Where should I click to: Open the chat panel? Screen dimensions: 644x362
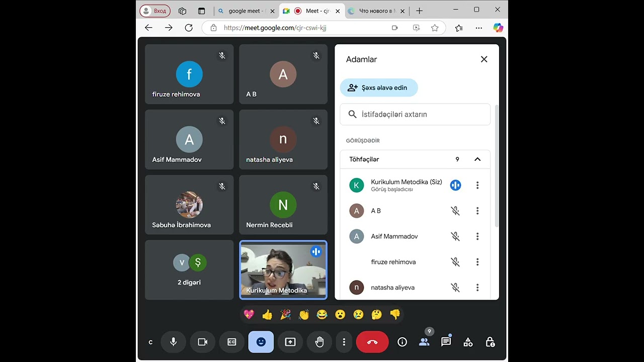point(446,342)
